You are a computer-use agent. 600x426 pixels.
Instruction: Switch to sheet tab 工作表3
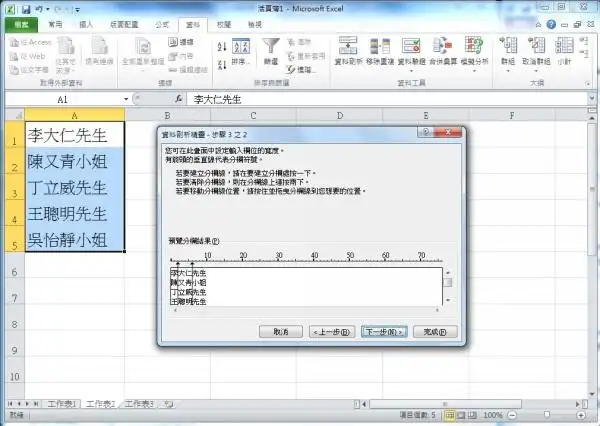(x=139, y=404)
